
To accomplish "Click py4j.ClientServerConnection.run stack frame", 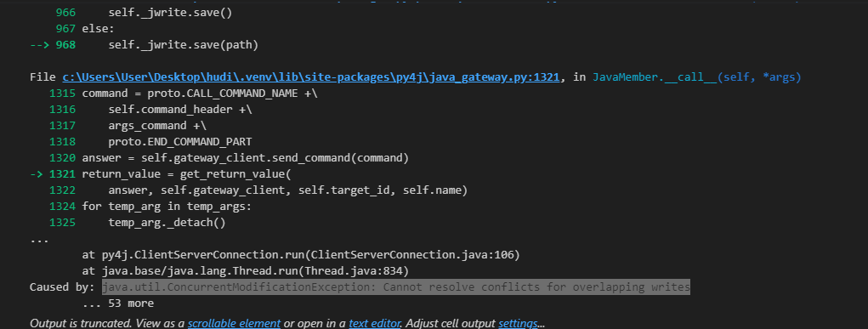I will pyautogui.click(x=301, y=255).
